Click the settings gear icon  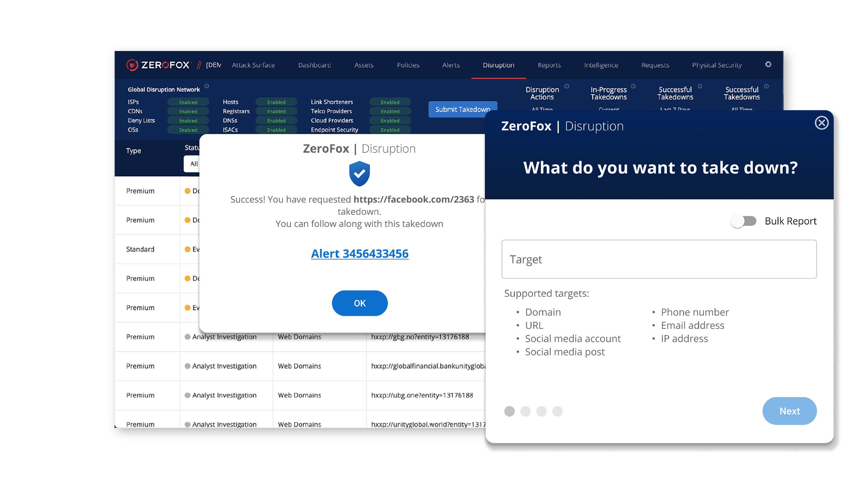(x=769, y=64)
